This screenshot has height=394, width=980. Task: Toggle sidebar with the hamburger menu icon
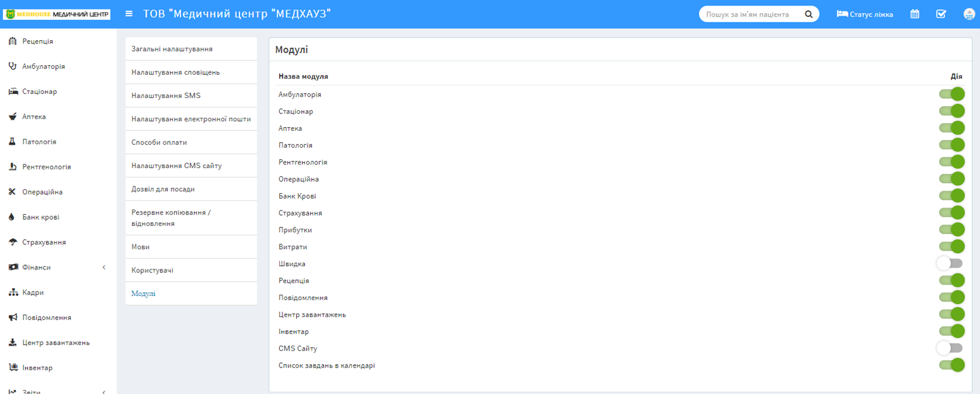(x=129, y=14)
